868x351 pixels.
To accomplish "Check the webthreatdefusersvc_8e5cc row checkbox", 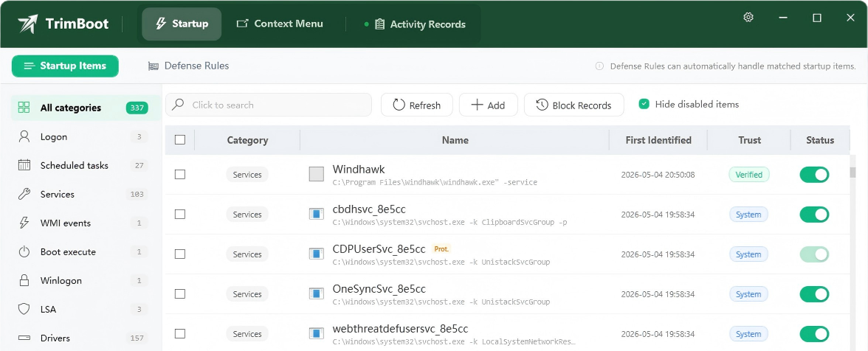I will [x=180, y=333].
